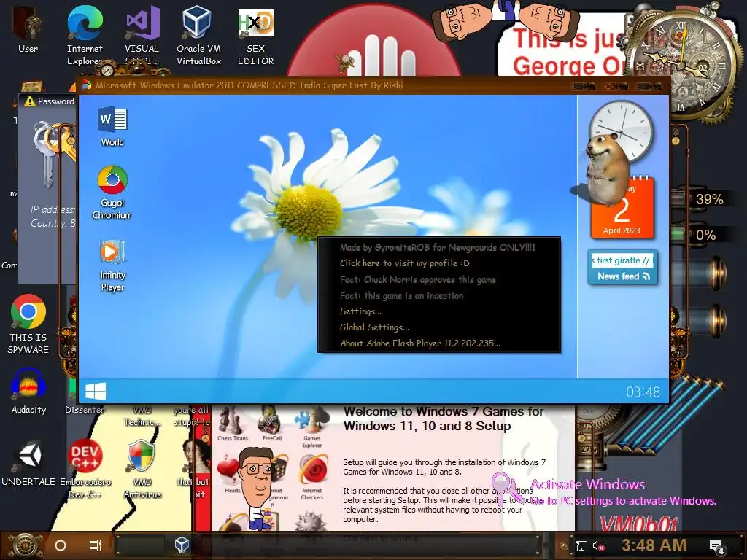Click the emulator's analog clock gadget
The width and height of the screenshot is (747, 560).
[x=623, y=131]
